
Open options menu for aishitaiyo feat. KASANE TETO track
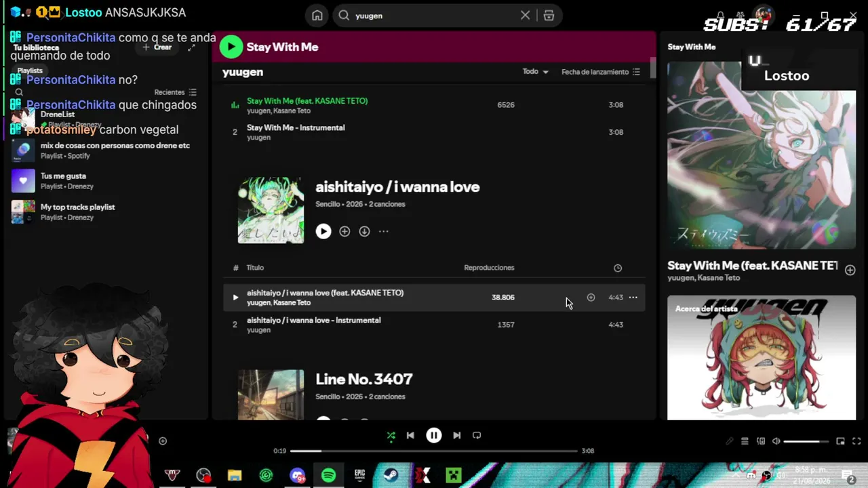[633, 298]
